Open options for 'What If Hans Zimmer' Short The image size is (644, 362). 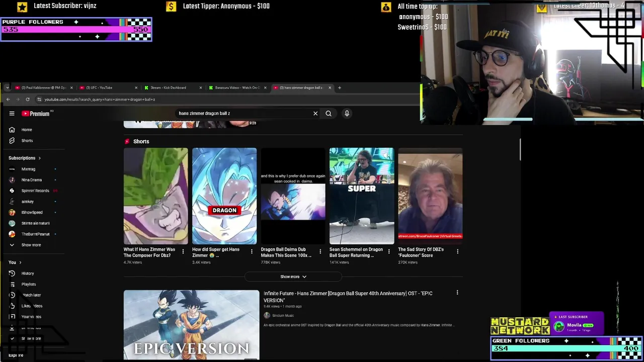[183, 251]
